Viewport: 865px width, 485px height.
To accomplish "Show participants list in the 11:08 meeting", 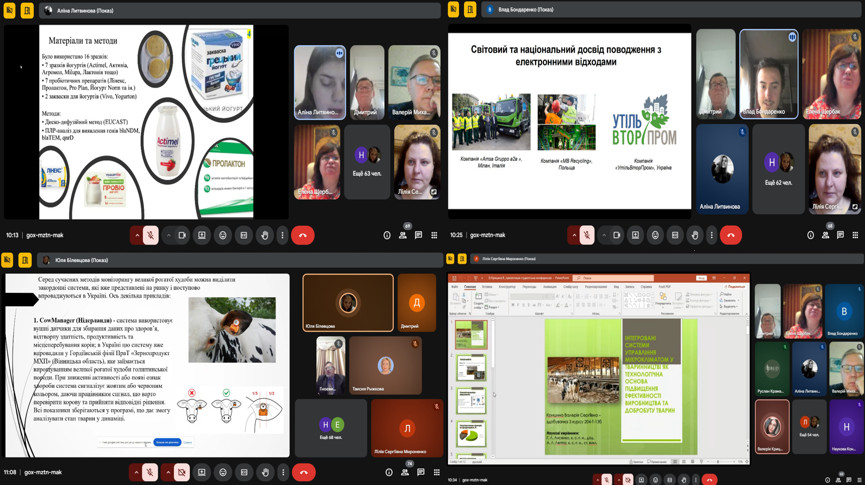I will tap(405, 473).
